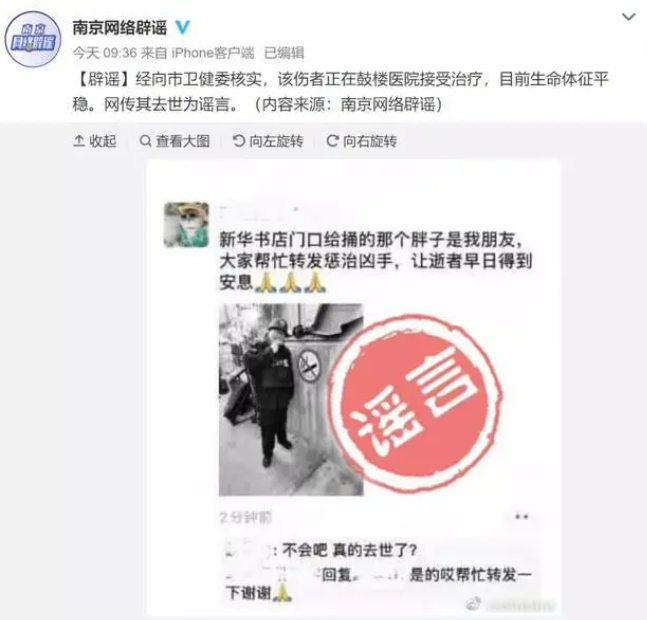Click the blue verified V badge

tap(183, 28)
